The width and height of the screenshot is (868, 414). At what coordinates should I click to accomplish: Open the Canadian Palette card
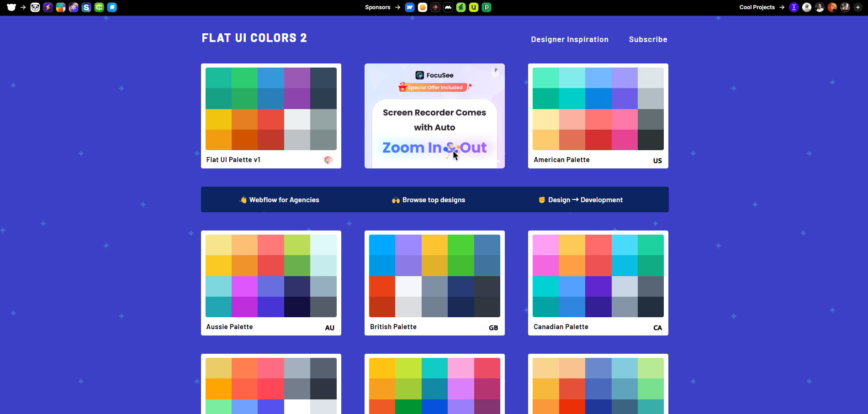tap(598, 283)
